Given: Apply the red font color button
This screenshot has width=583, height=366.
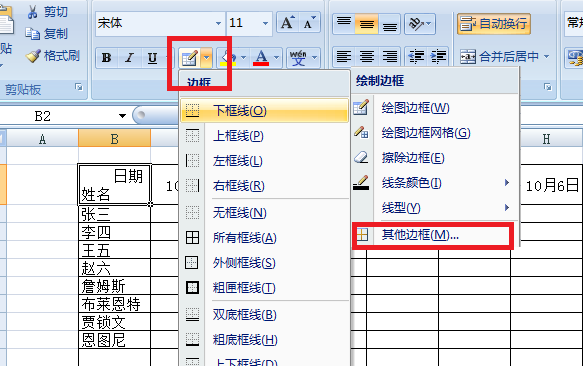Looking at the screenshot, I should point(261,58).
